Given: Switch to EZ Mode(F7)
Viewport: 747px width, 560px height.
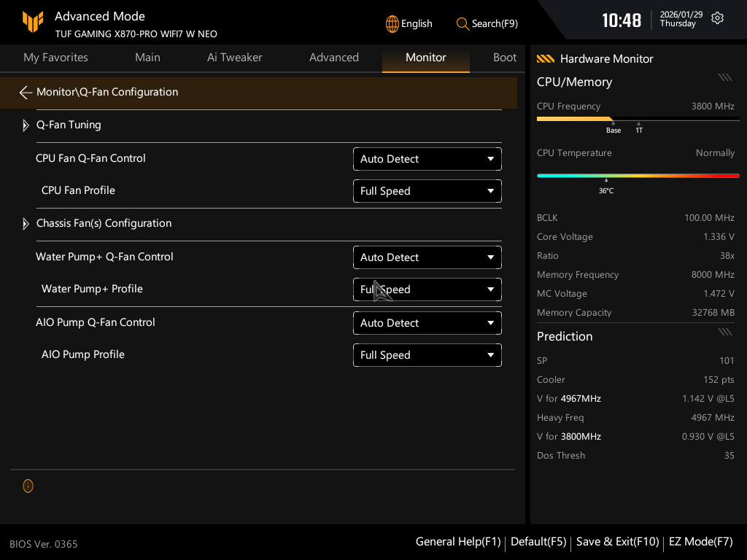Looking at the screenshot, I should (701, 542).
